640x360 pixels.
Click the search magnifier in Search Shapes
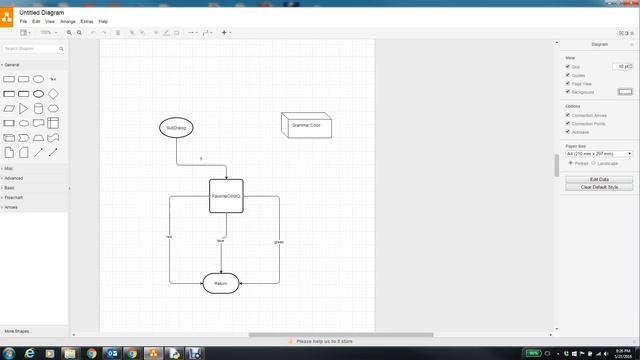(x=61, y=49)
